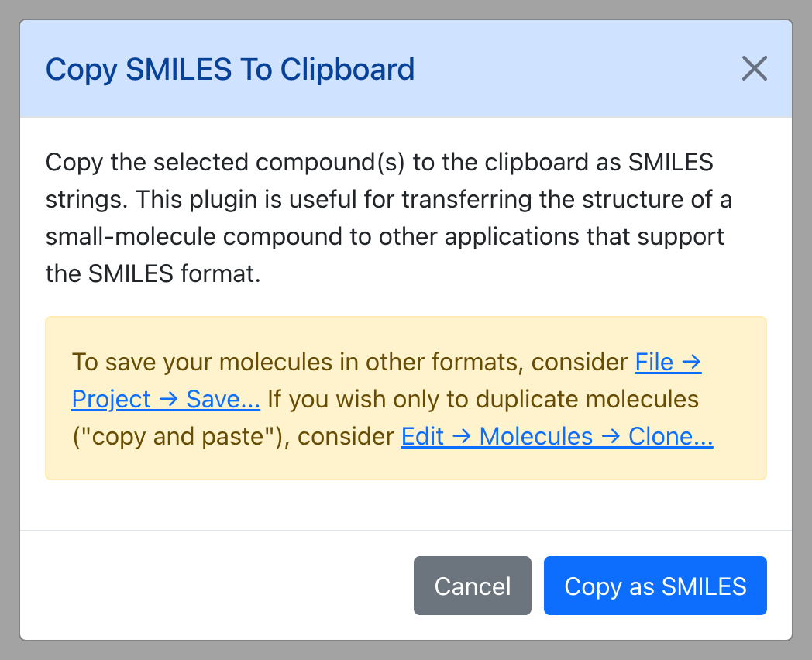Open Edit → Molecules → Clone... link

coord(557,436)
